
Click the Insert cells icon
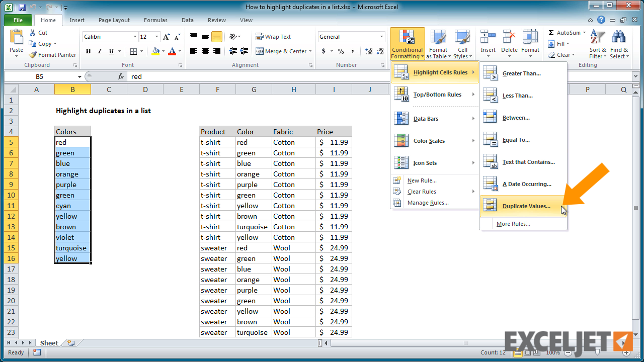pyautogui.click(x=488, y=37)
